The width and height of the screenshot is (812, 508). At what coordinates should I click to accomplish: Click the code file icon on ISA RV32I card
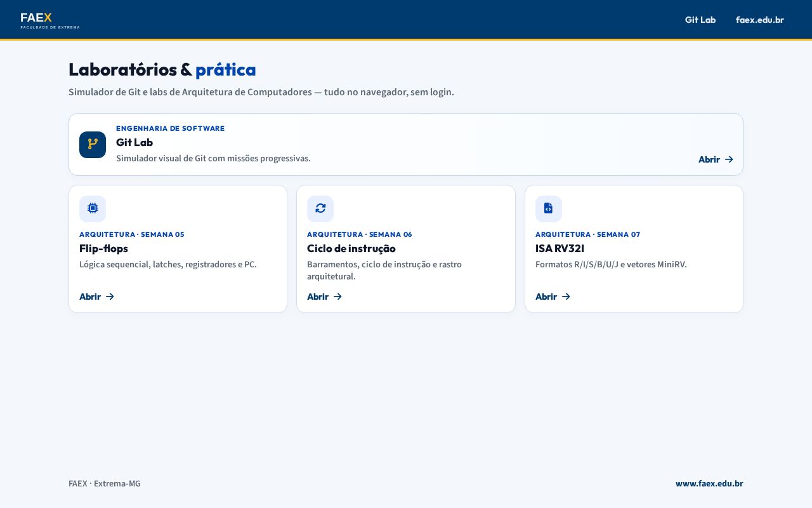[x=548, y=208]
